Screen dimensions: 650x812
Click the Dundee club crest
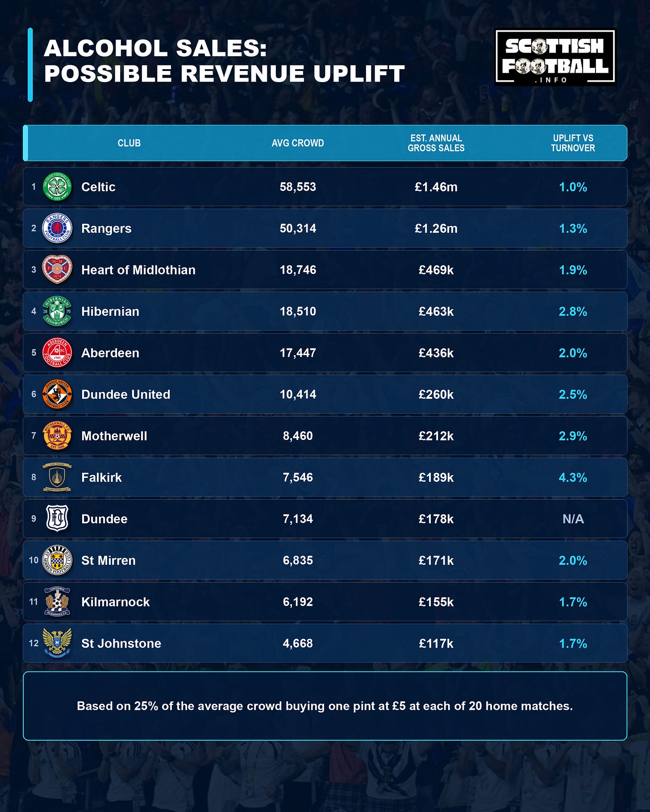57,518
